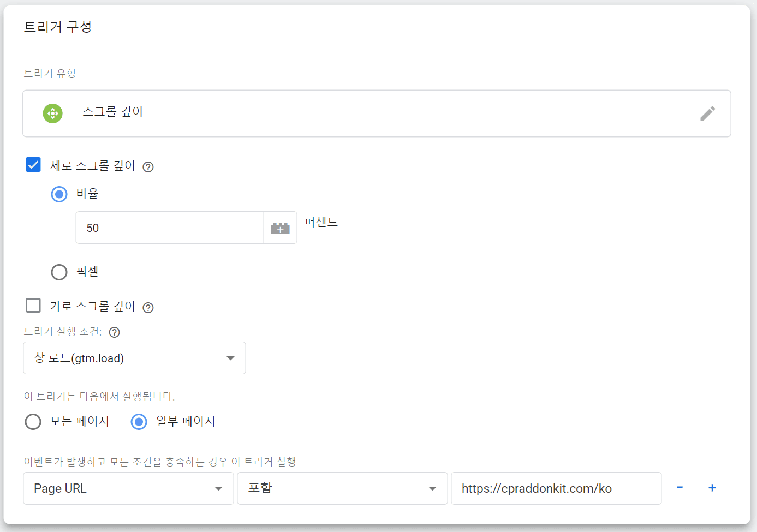Enable the 가로 스크롤 깊이 checkbox
The height and width of the screenshot is (532, 757).
33,306
